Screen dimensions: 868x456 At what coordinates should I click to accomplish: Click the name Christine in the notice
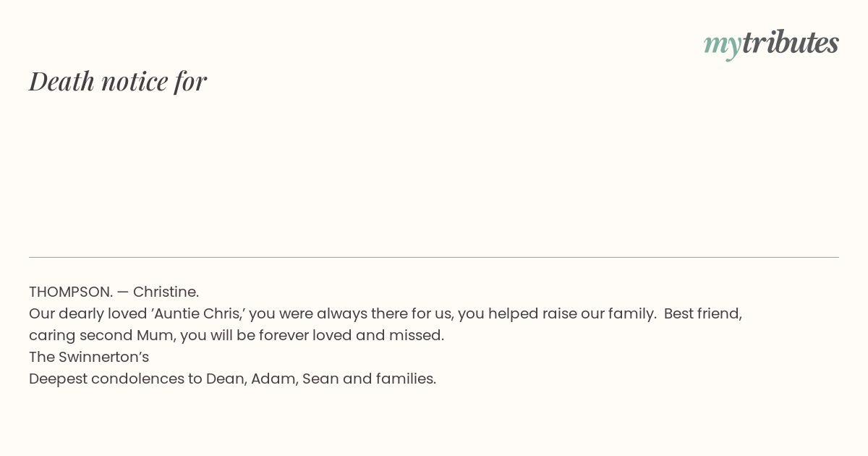[166, 292]
